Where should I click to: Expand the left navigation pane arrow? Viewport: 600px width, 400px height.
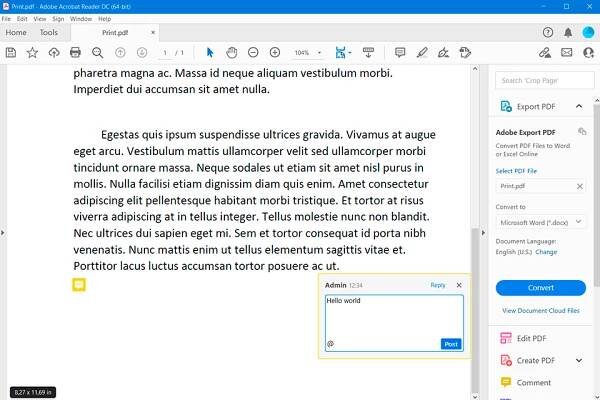click(x=3, y=232)
